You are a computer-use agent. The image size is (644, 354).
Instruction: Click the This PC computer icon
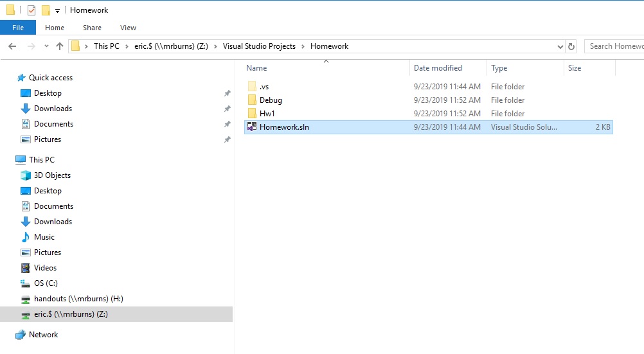pos(20,160)
